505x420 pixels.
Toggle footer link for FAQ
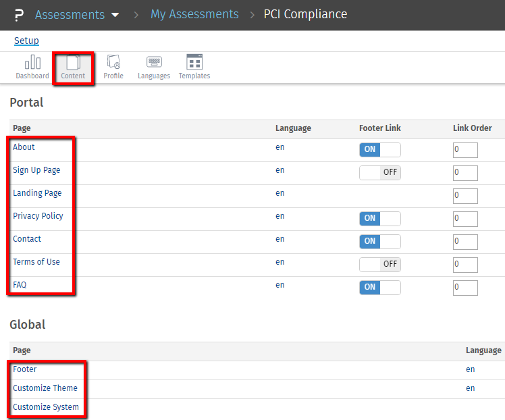pos(380,288)
